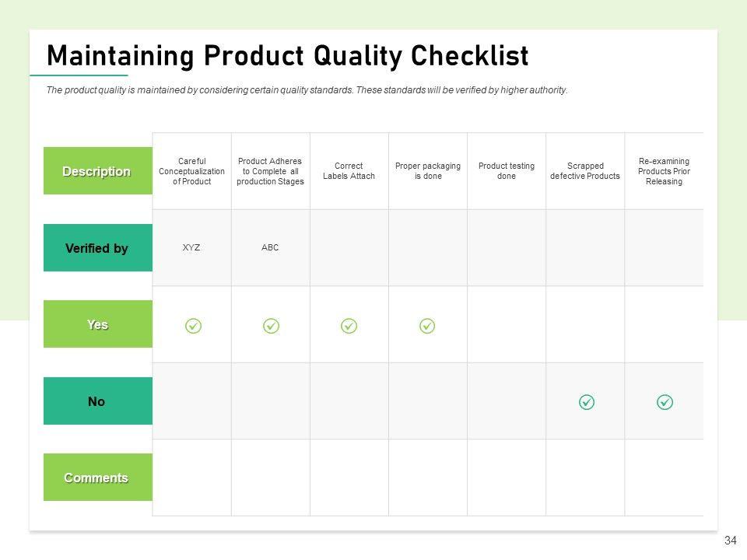Click the Comments cell under Careful Conceptualization

[x=191, y=478]
